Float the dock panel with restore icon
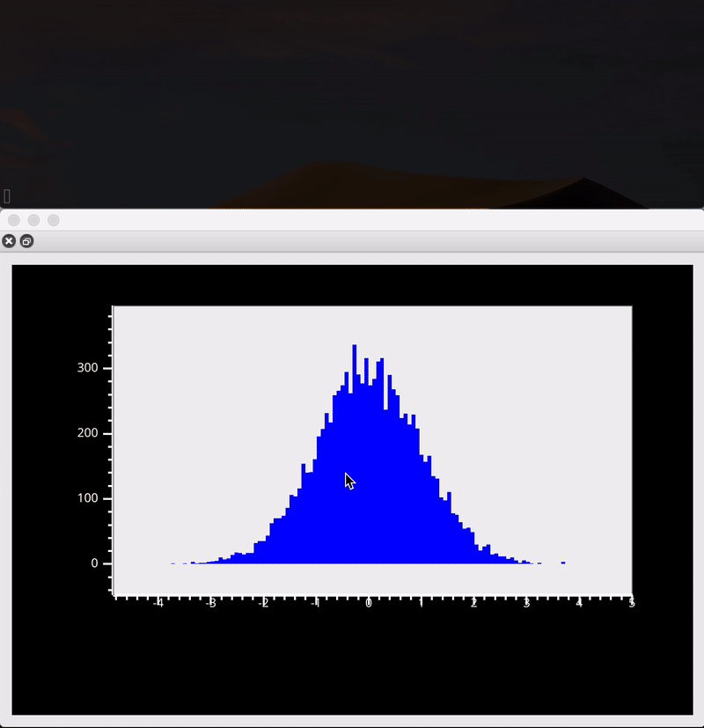Screen dimensions: 704x728 click(x=27, y=241)
